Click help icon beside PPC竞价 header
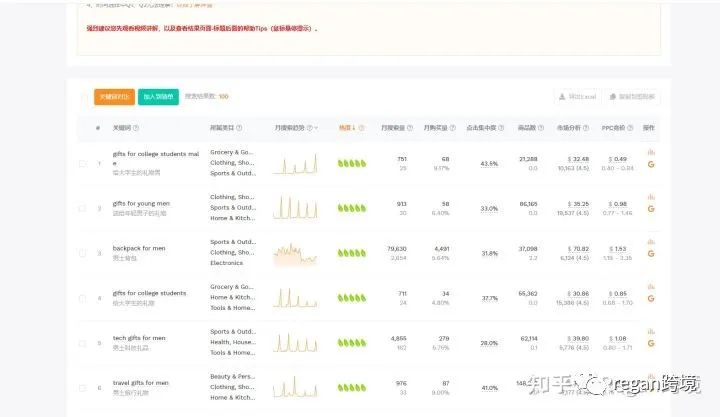The image size is (720, 417). click(x=630, y=128)
